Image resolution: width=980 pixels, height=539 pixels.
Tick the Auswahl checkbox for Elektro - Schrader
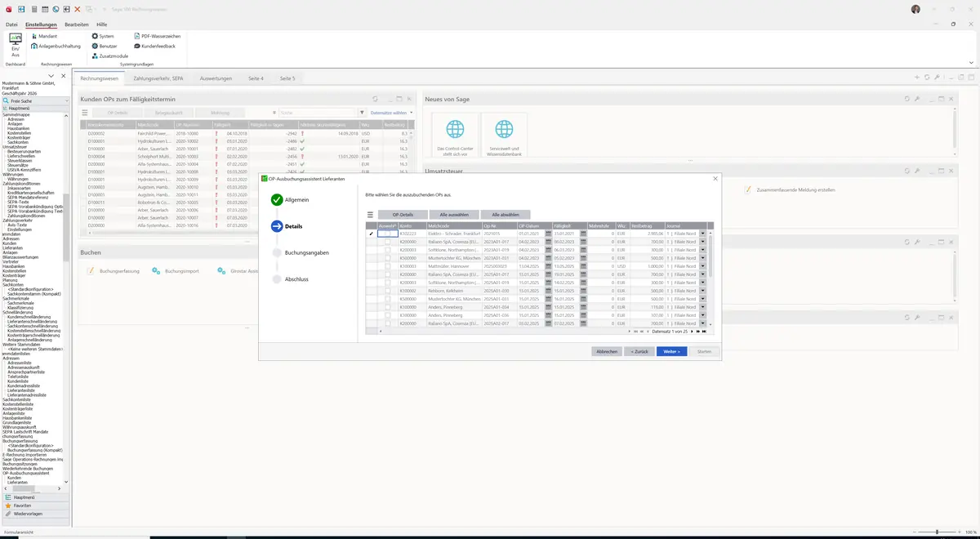pyautogui.click(x=388, y=234)
